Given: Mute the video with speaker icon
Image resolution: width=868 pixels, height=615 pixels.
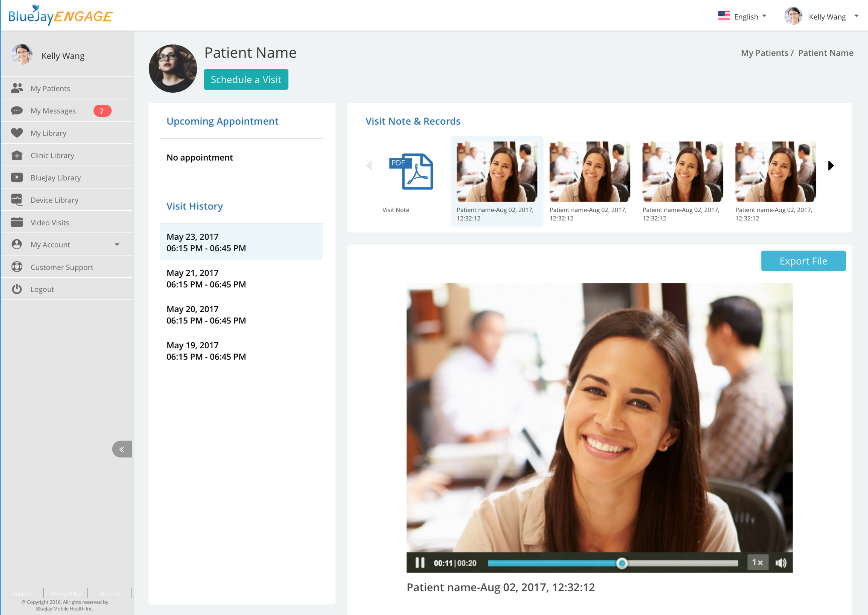Looking at the screenshot, I should [x=781, y=563].
